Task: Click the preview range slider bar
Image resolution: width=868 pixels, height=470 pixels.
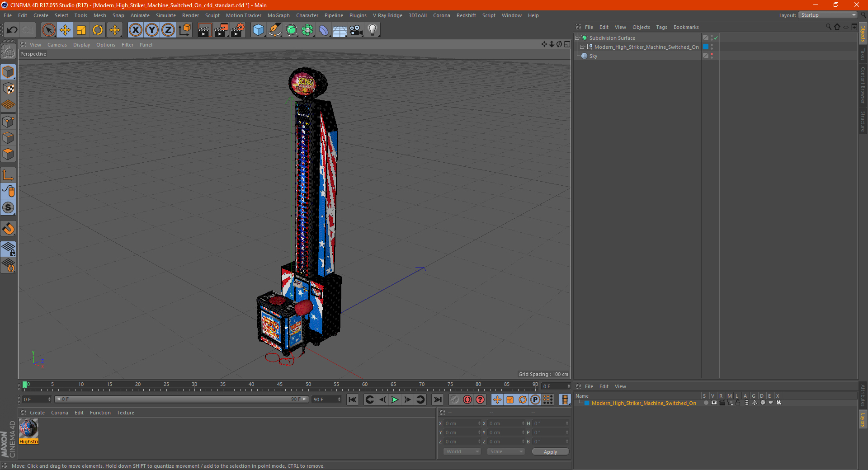Action: coord(182,399)
